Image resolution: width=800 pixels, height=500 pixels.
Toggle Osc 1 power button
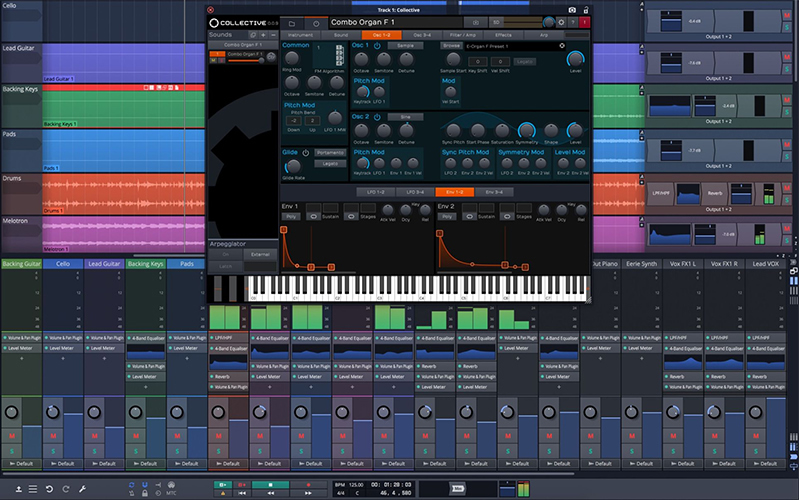[377, 45]
